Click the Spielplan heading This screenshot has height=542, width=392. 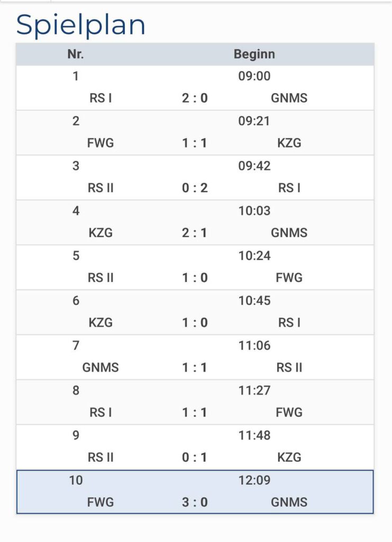click(x=81, y=24)
